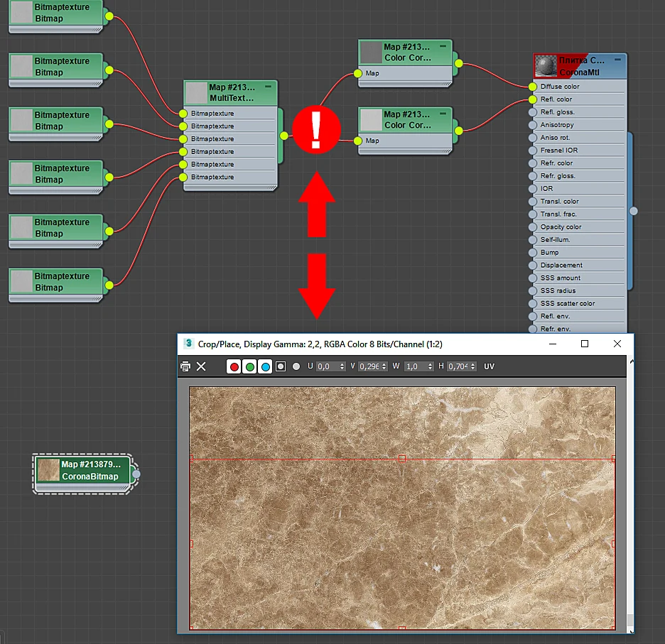Click the Bump slot socket on CoronaMtl
Screen dimensions: 665x644
[533, 253]
